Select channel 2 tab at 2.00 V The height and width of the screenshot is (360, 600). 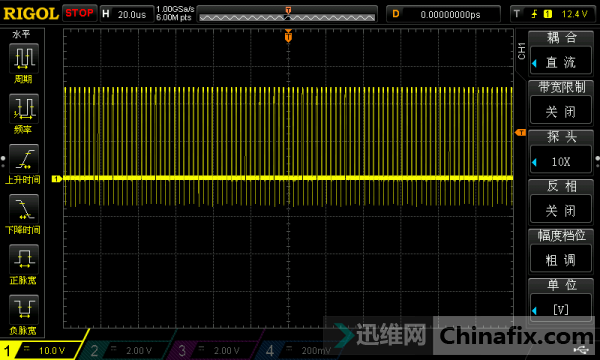click(125, 350)
